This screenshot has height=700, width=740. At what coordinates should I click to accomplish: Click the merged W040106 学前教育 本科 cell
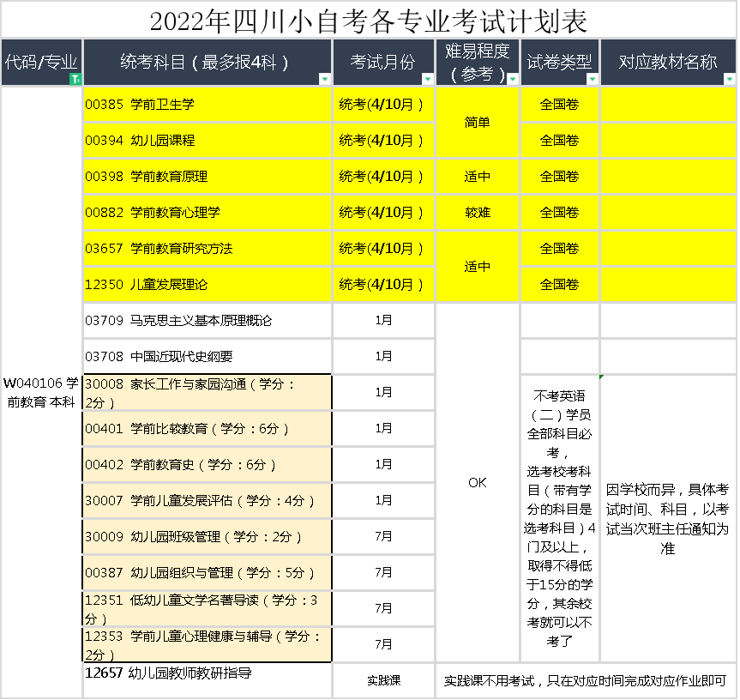(x=41, y=392)
